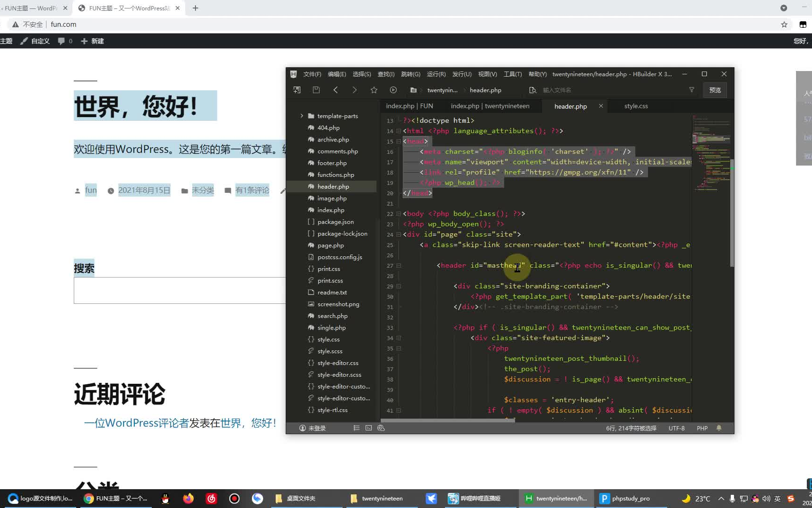Click the 预览 preview button
The height and width of the screenshot is (508, 812).
715,90
